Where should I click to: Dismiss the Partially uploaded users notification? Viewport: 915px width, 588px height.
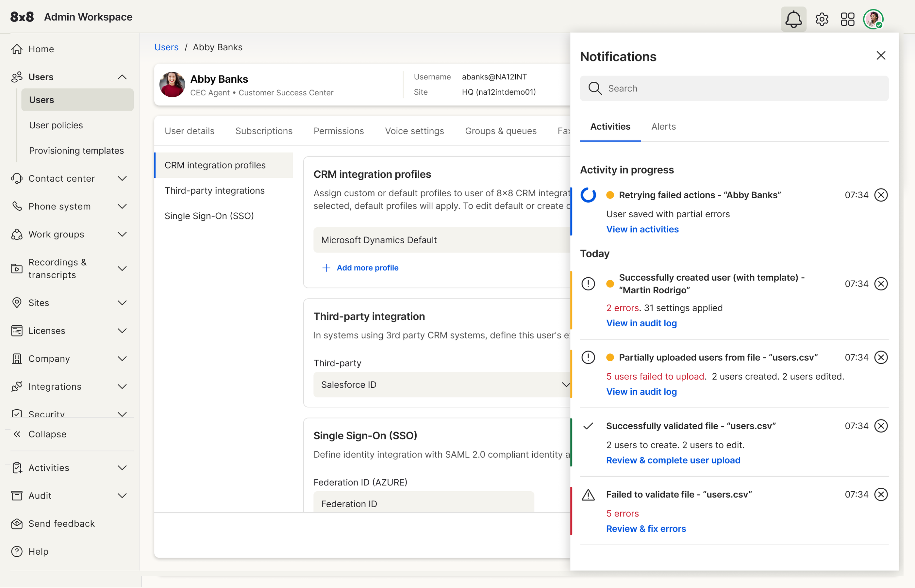coord(881,357)
